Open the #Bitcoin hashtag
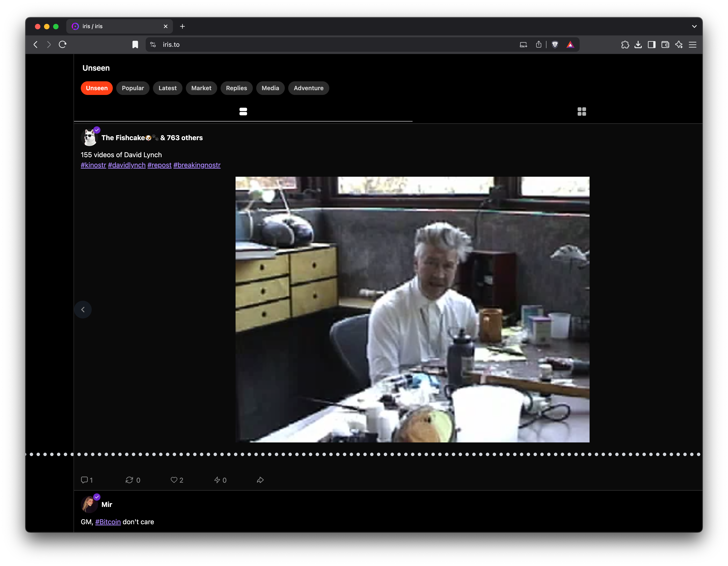This screenshot has width=728, height=566. [108, 522]
